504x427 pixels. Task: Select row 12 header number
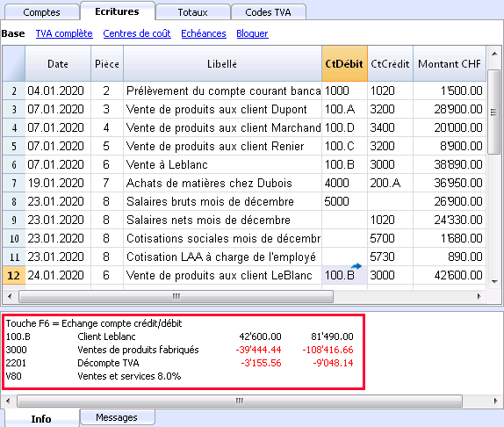[14, 275]
